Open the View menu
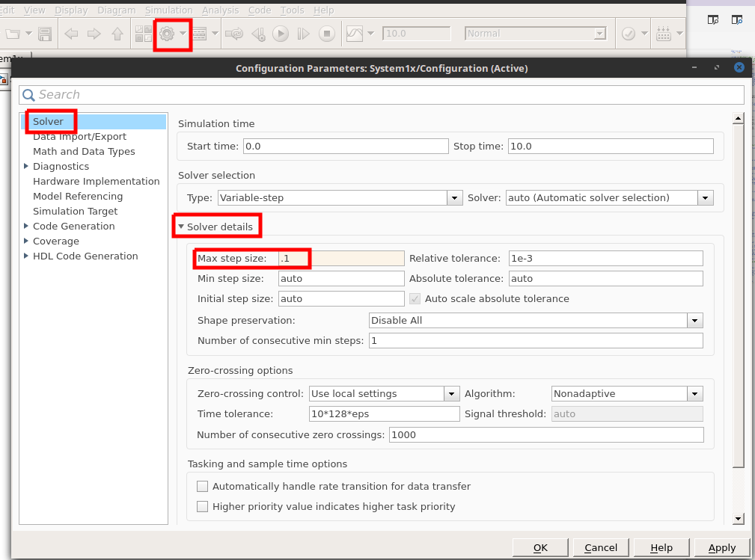755x560 pixels. [x=34, y=10]
